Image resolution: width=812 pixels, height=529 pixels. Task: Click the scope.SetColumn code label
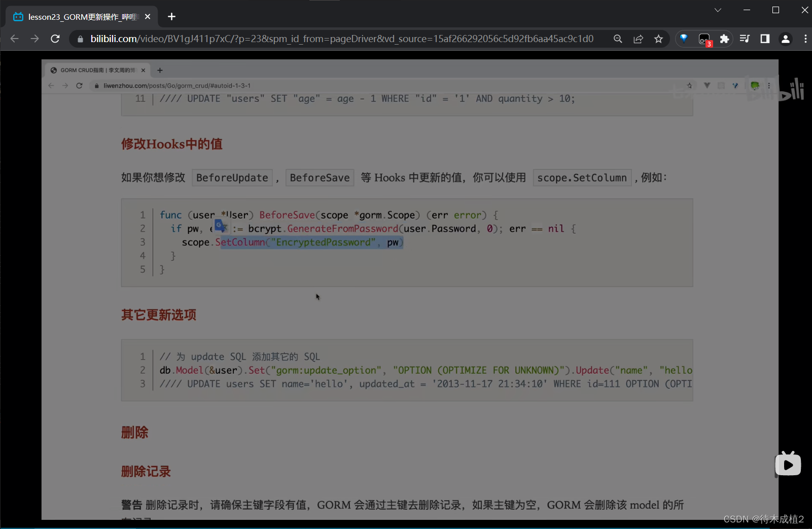[582, 178]
